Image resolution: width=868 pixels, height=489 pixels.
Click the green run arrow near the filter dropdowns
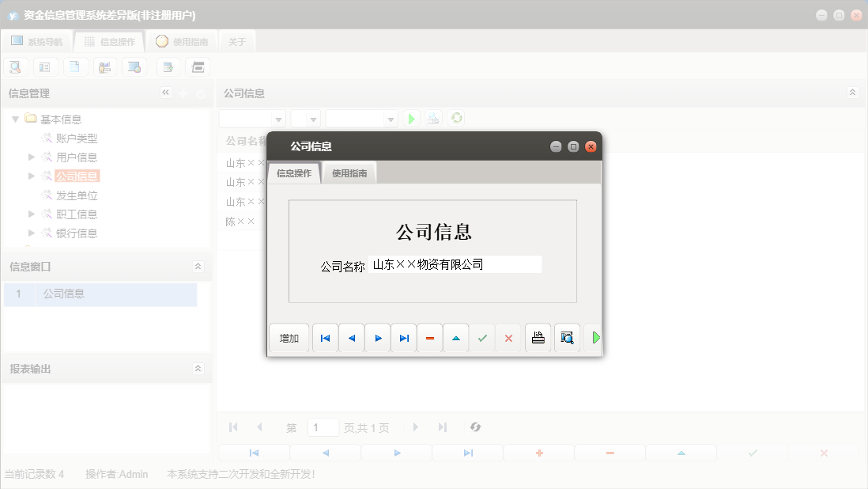[410, 118]
